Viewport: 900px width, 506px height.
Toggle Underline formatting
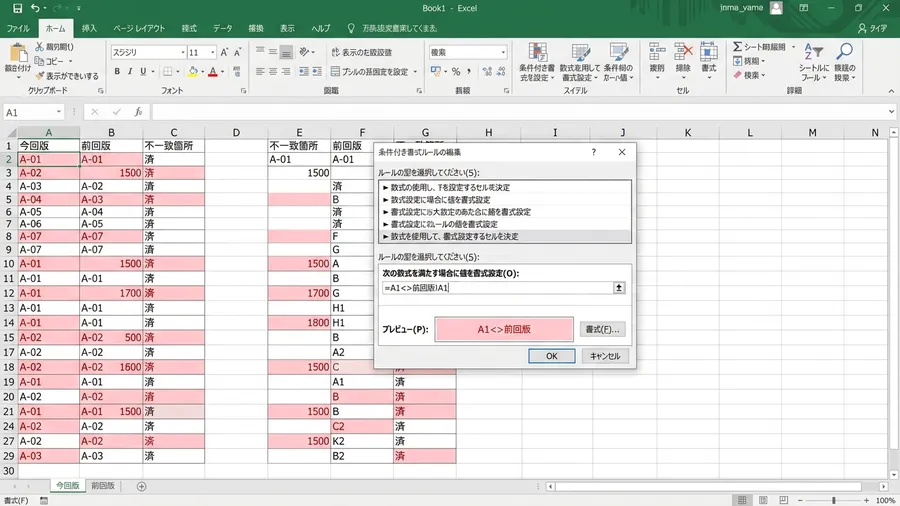click(x=143, y=71)
